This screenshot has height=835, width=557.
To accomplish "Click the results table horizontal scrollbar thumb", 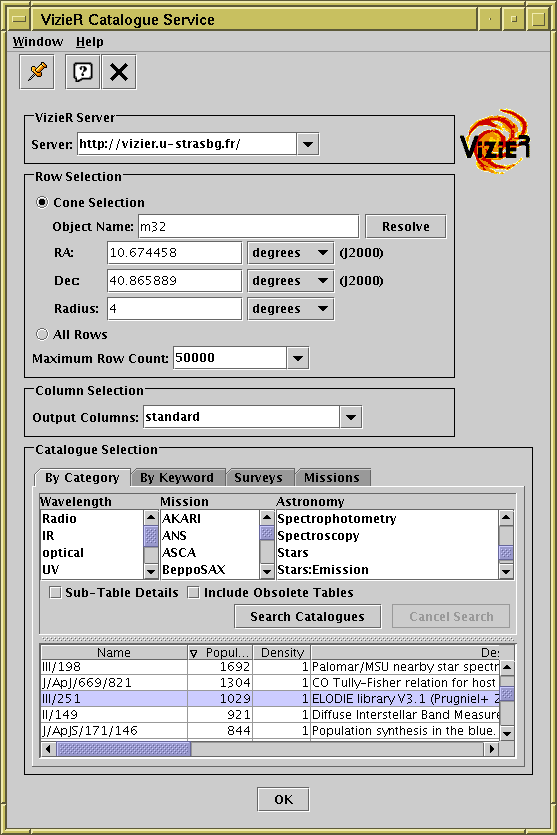I will [124, 749].
